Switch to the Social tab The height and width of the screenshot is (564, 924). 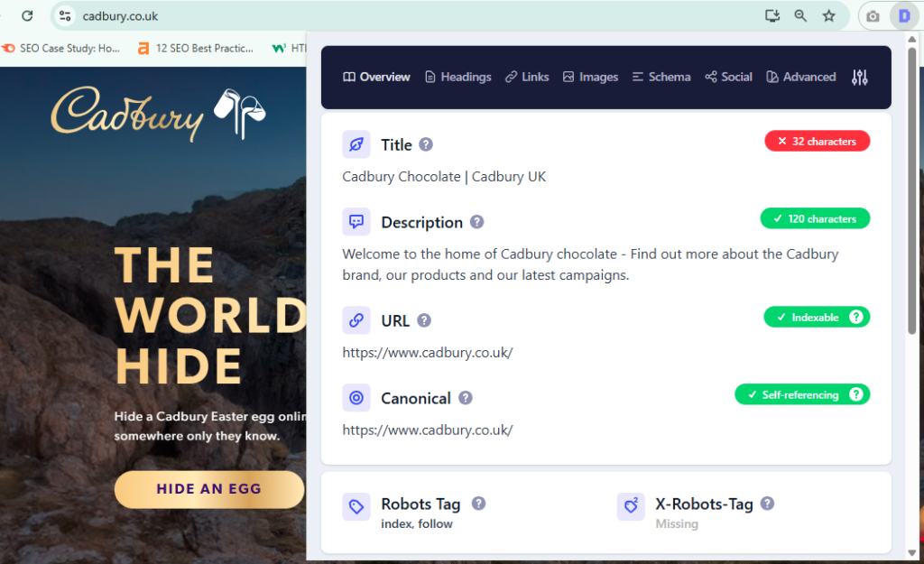coord(729,78)
